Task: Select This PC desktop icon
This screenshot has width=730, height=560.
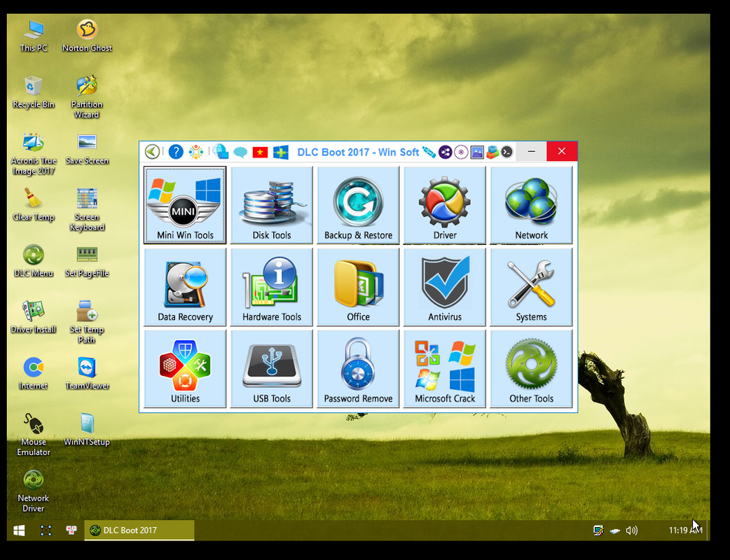Action: pyautogui.click(x=34, y=36)
